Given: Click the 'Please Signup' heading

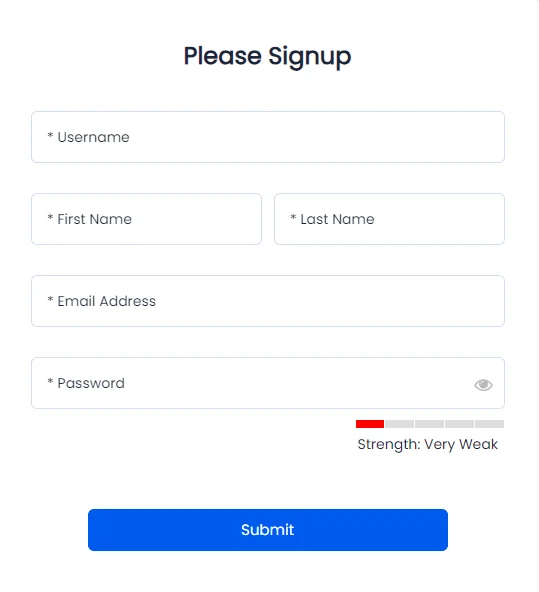Looking at the screenshot, I should click(x=268, y=57).
